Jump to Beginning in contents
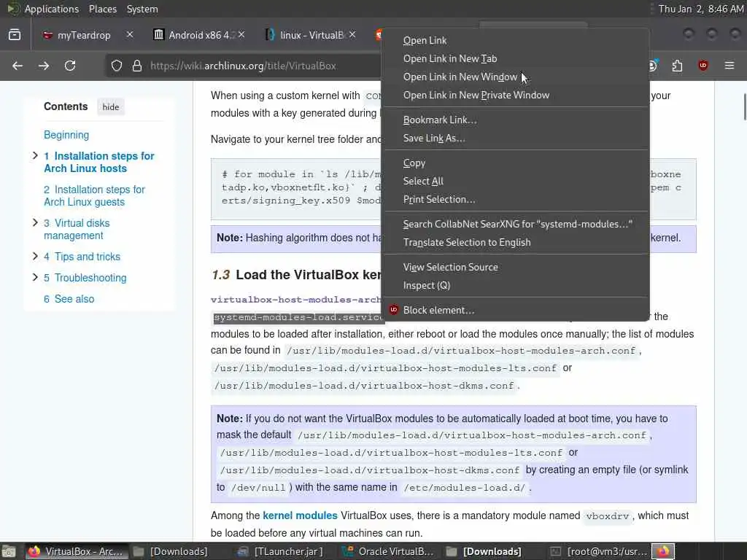 pyautogui.click(x=66, y=135)
